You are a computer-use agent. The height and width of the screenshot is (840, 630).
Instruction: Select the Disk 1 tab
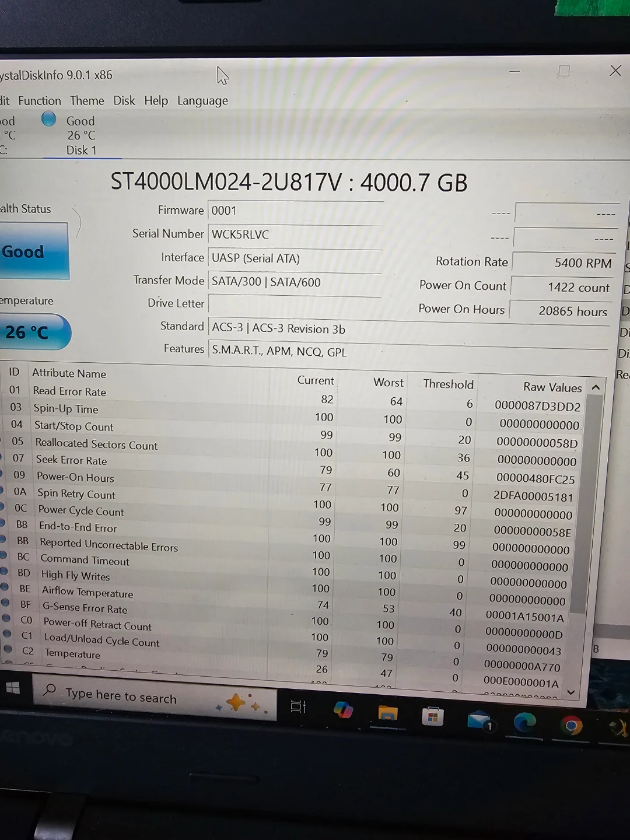click(81, 150)
